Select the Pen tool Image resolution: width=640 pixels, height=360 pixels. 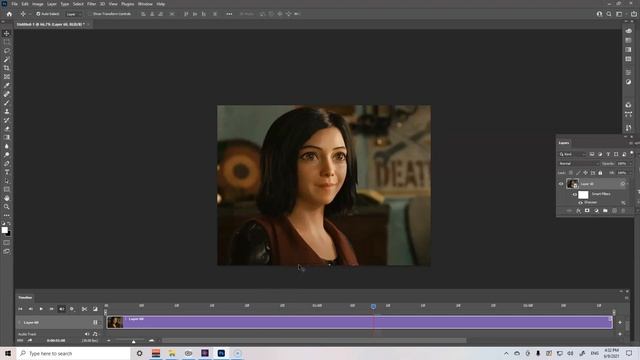click(7, 163)
